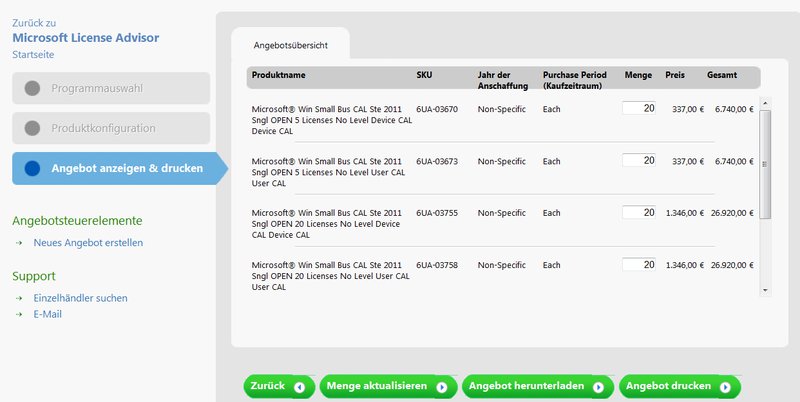Click the arrow icon on Angebot herunterladen

tap(598, 388)
